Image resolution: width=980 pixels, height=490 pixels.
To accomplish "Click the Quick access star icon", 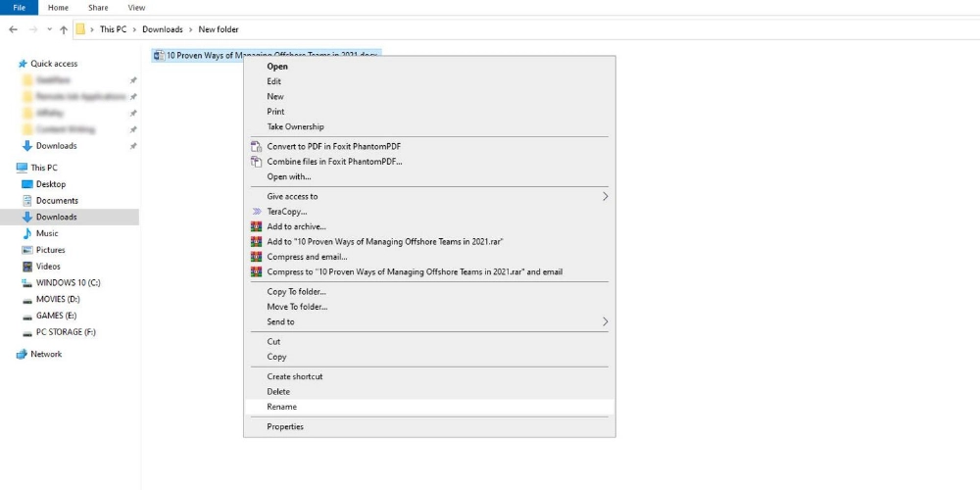I will point(23,64).
